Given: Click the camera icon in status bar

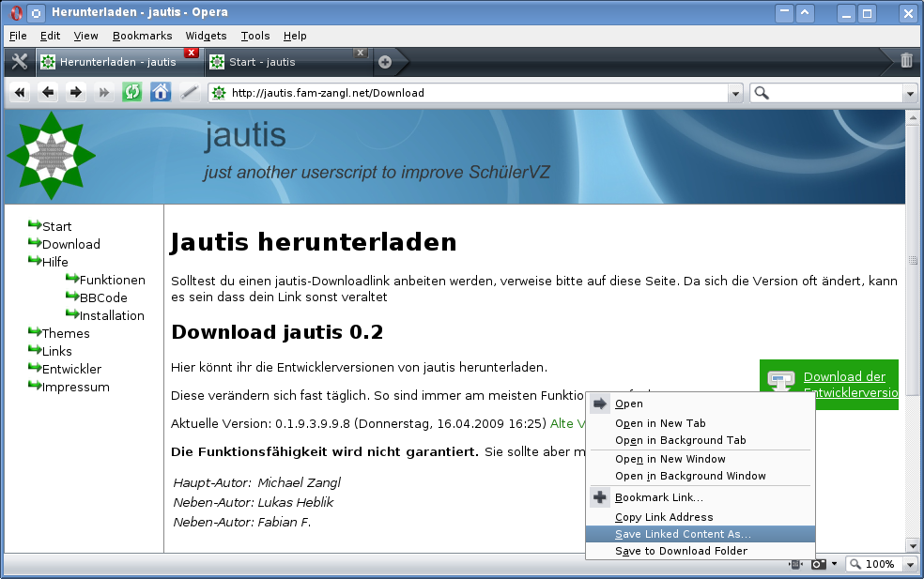Looking at the screenshot, I should (x=818, y=564).
